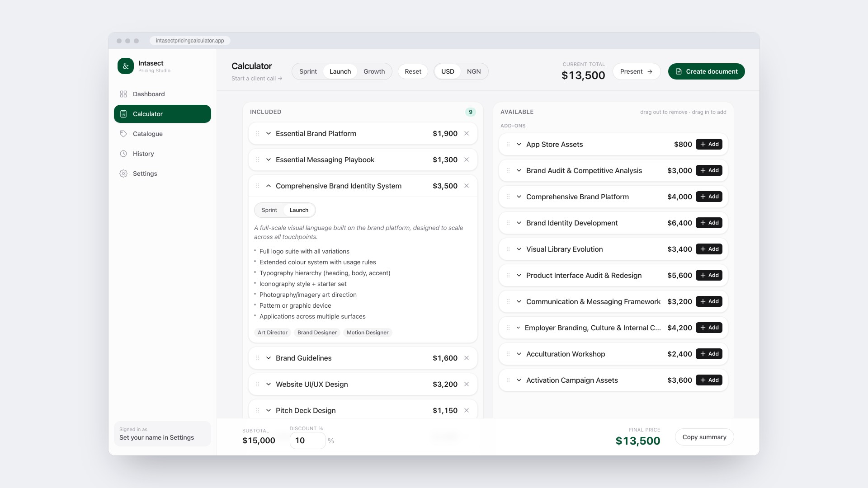Expand App Store Assets details
Screen dimensions: 868x488
point(519,144)
